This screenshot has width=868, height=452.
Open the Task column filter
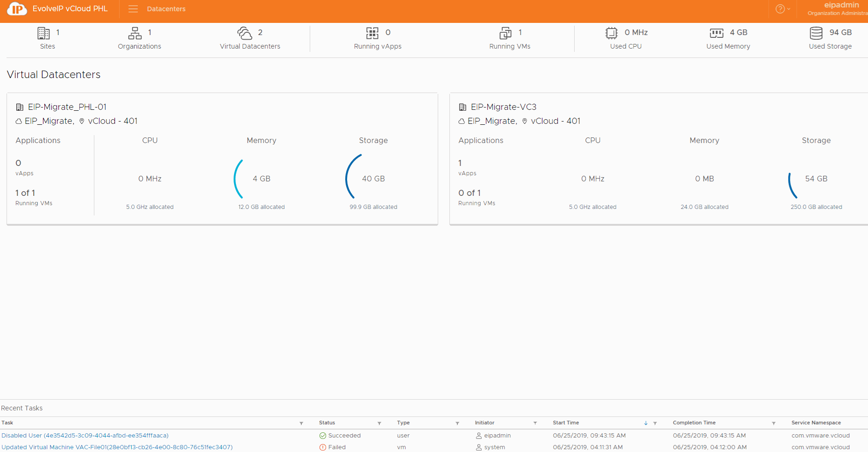(x=301, y=423)
